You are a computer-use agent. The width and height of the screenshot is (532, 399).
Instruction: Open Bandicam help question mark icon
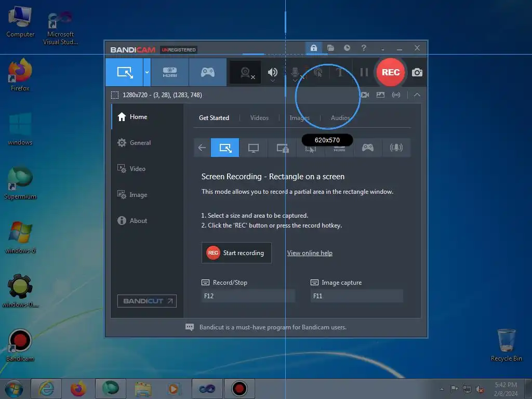coord(364,48)
